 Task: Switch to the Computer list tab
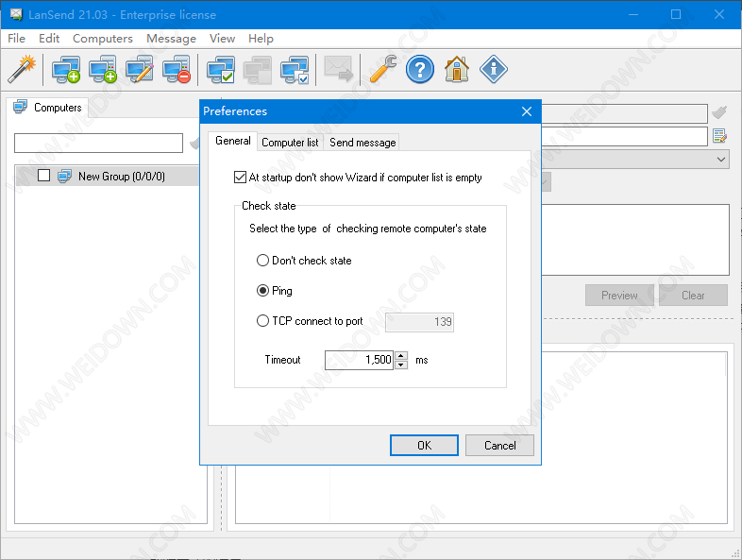pos(290,143)
